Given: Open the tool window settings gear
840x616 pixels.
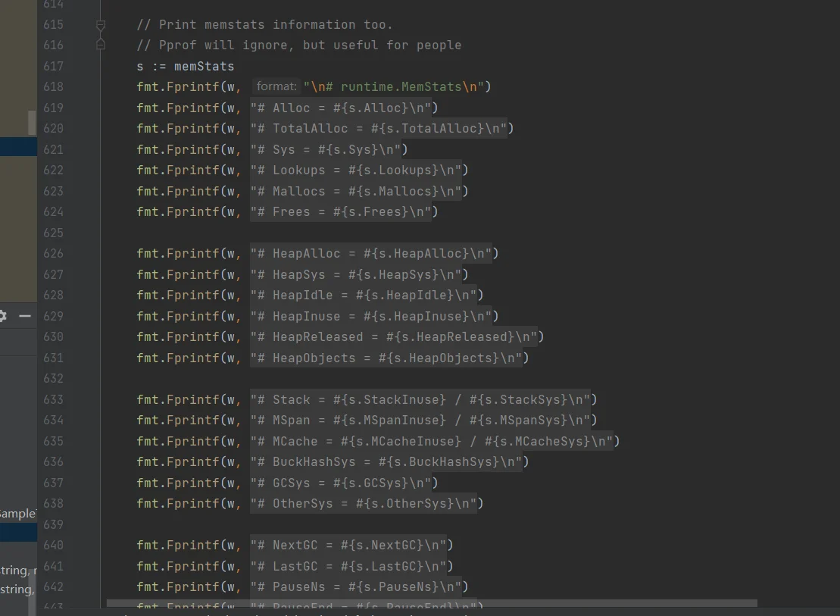Looking at the screenshot, I should tap(2, 316).
